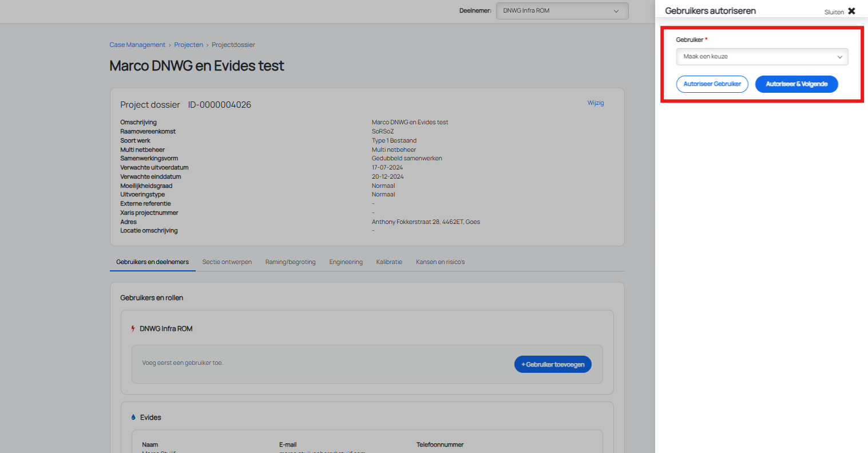The image size is (868, 453).
Task: Click the Gebruikers en rollen heading
Action: [x=152, y=298]
